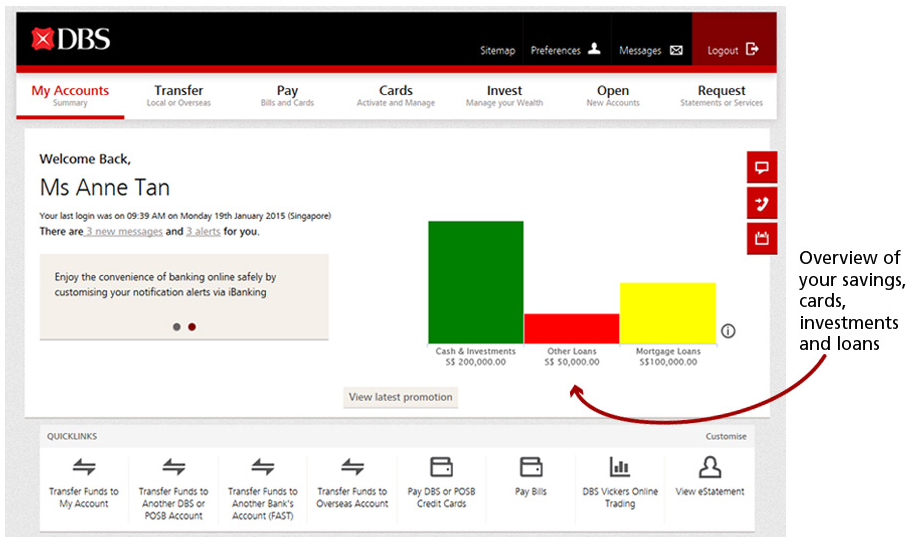
Task: Open View eStatement quicklink
Action: point(710,477)
